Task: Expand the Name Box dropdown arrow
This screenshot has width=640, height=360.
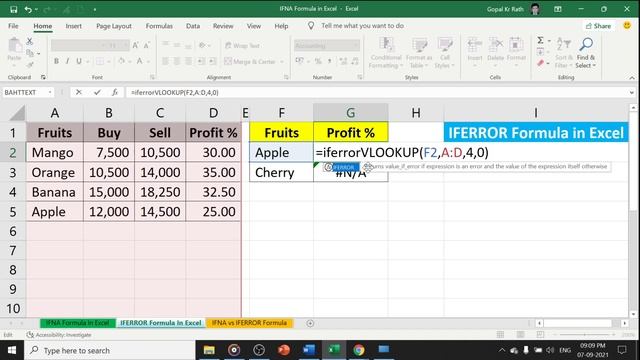Action: click(x=50, y=92)
